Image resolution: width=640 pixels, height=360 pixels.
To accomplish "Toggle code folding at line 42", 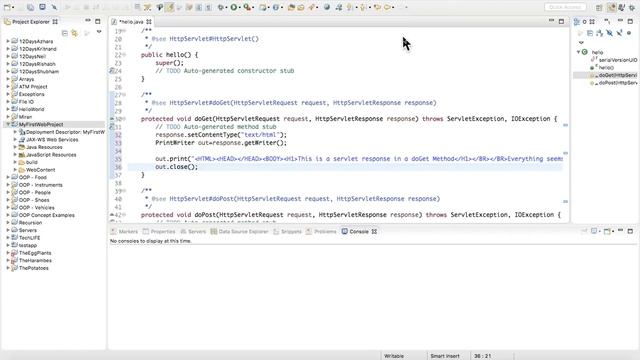I will tap(124, 215).
